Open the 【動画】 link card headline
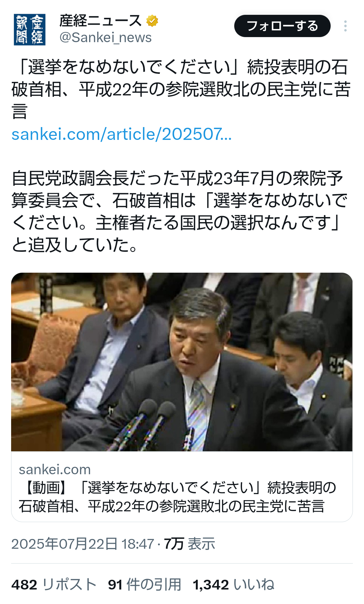The height and width of the screenshot is (604, 364). [178, 497]
